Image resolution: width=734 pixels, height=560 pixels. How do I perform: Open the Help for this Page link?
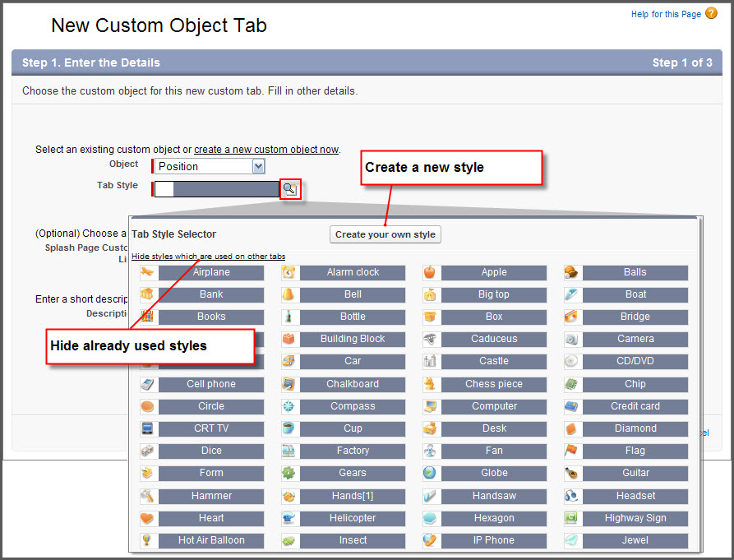pyautogui.click(x=666, y=14)
